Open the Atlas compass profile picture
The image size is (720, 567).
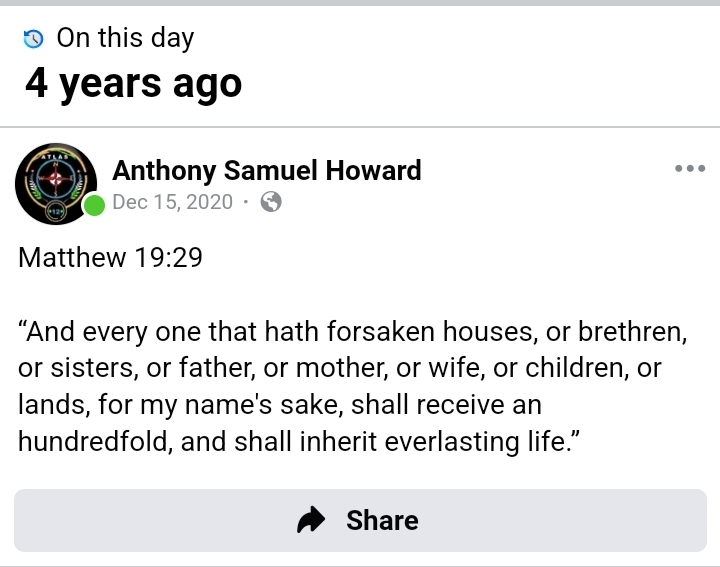[56, 184]
